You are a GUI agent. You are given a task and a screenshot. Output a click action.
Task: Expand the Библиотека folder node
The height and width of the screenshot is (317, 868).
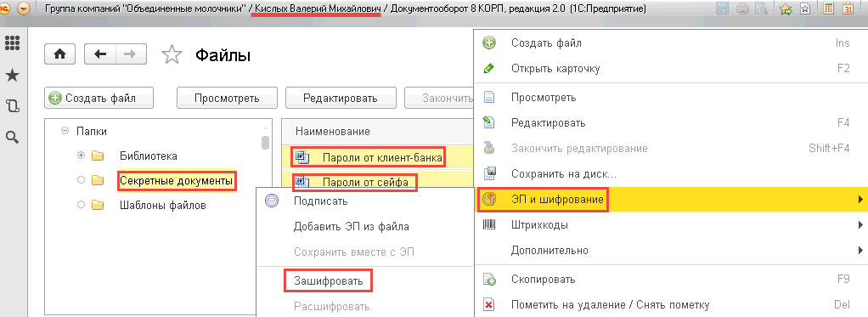[81, 156]
